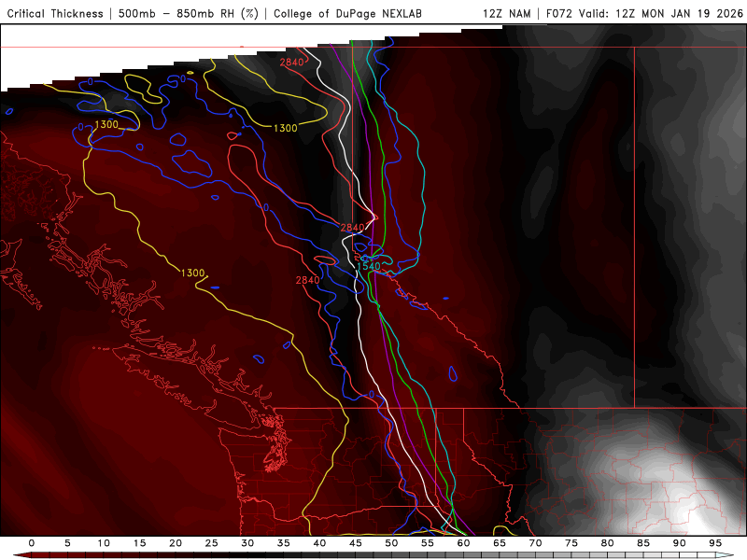Click the colorbar tick label "35"
747x560 pixels.
click(x=284, y=543)
